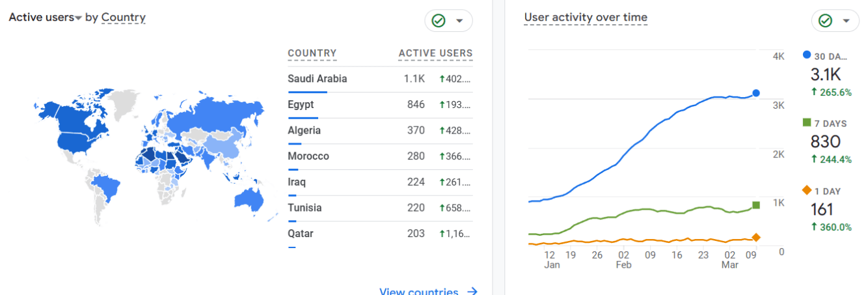This screenshot has height=295, width=868.
Task: Sort by the ACTIVE USERS column header
Action: [x=435, y=53]
